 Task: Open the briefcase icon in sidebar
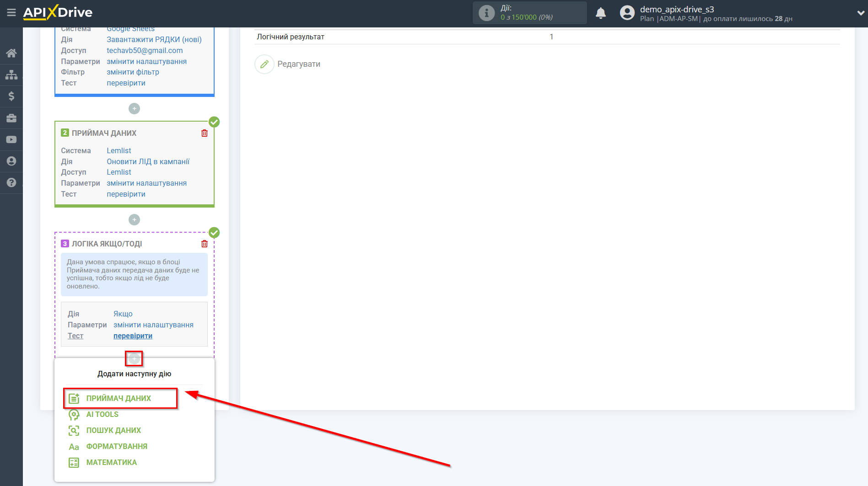click(11, 118)
